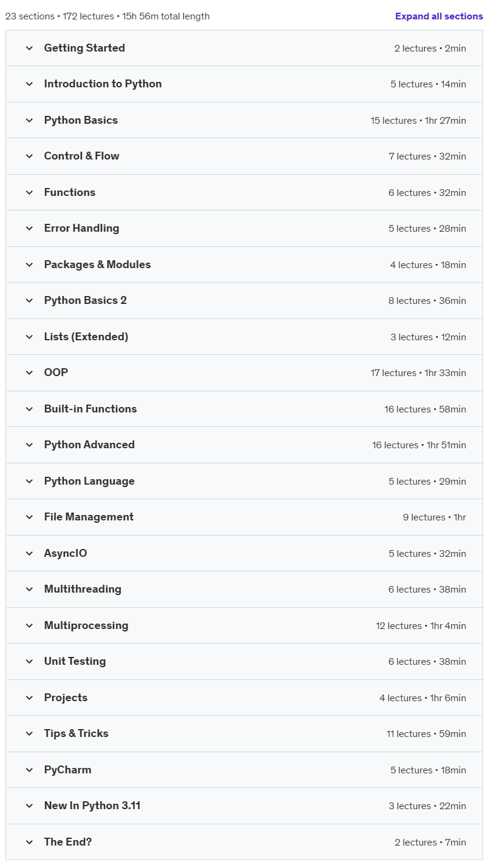The image size is (488, 868).
Task: Open the Introduction to Python section
Action: click(244, 84)
